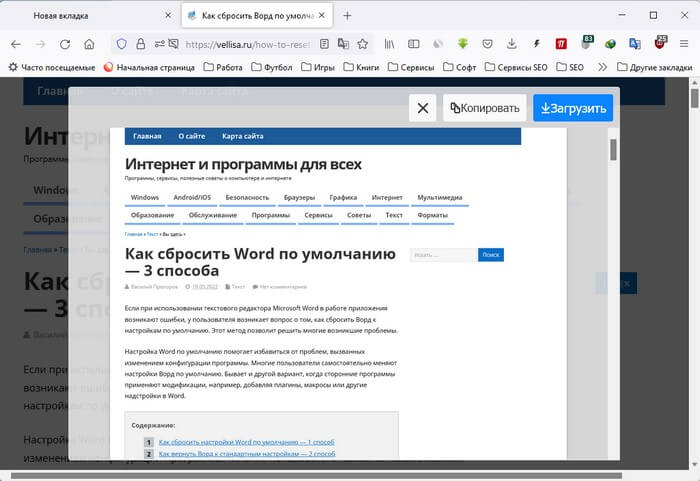Open the Firefox application menu
Image resolution: width=700 pixels, height=481 pixels.
(x=684, y=44)
